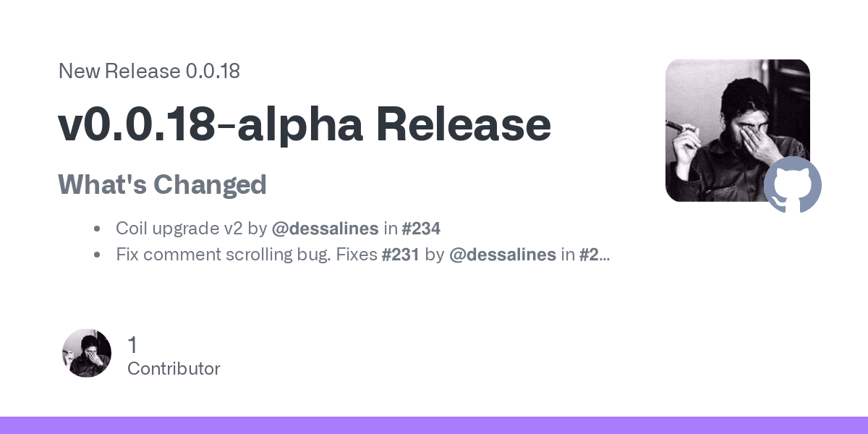Viewport: 868px width, 434px height.
Task: Open the large repository avatar image
Action: point(737,130)
